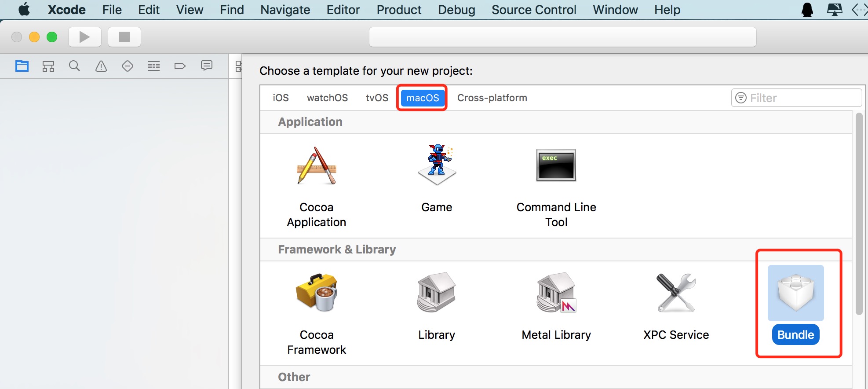868x389 pixels.
Task: Zoom the Xcode window with green button
Action: [52, 37]
